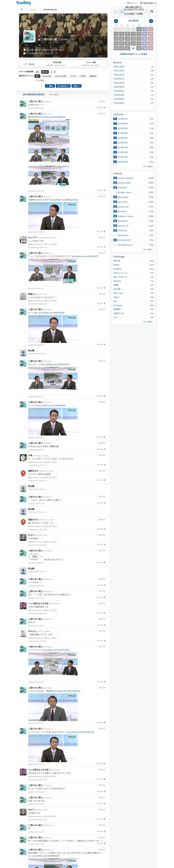Click the blue @Geda_2 button
The image size is (174, 868).
pos(63,86)
